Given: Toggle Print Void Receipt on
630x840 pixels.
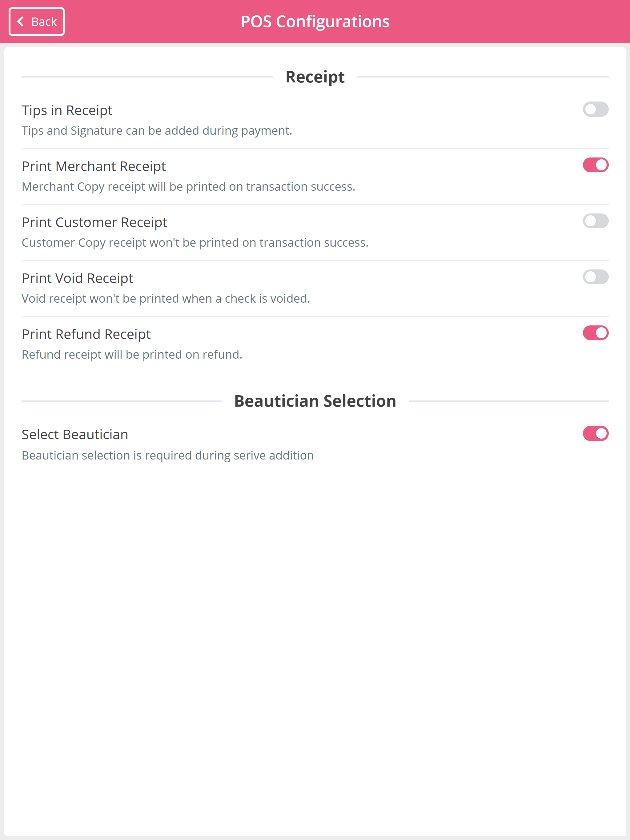Looking at the screenshot, I should tap(596, 277).
